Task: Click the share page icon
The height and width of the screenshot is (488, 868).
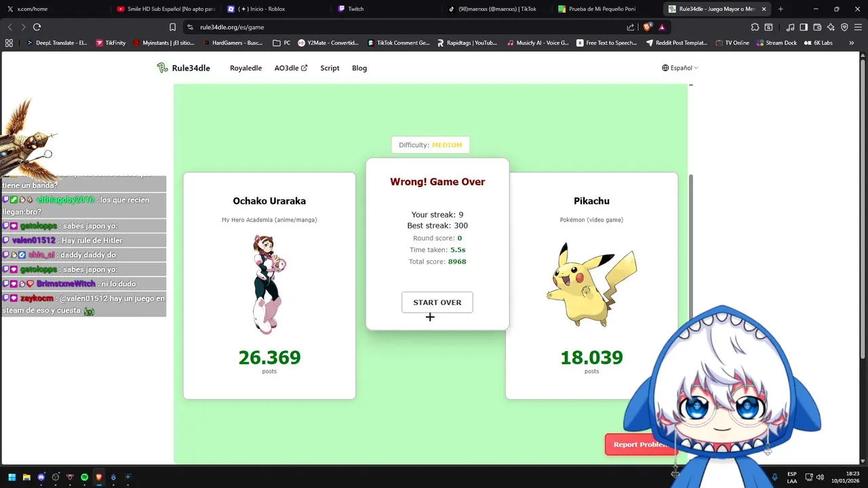Action: coord(631,27)
